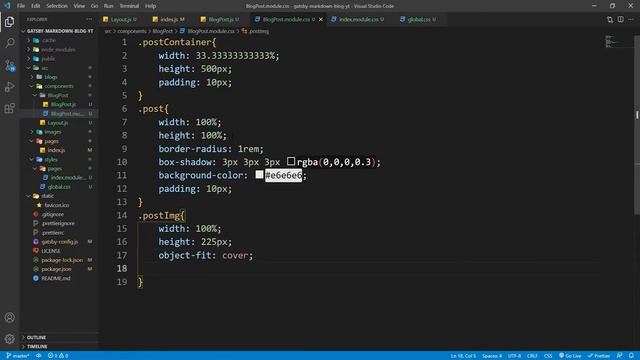Click the Go Live button in status bar
640x360 pixels.
click(x=570, y=356)
